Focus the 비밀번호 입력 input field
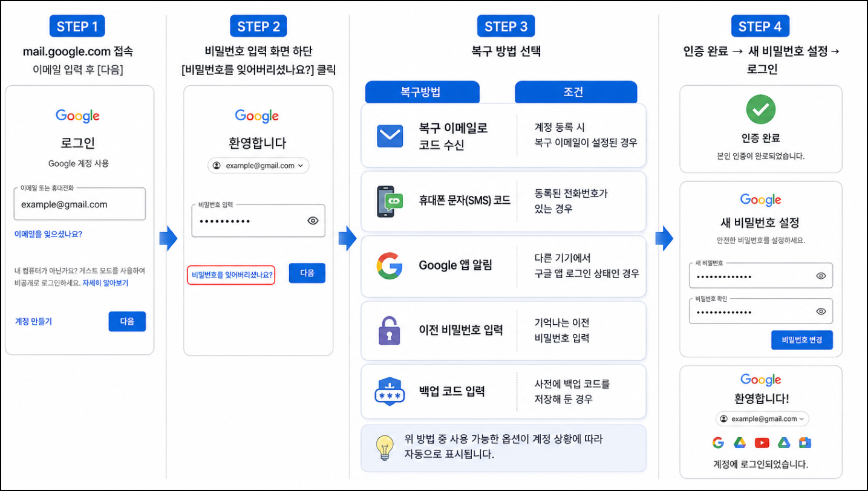 [x=258, y=220]
